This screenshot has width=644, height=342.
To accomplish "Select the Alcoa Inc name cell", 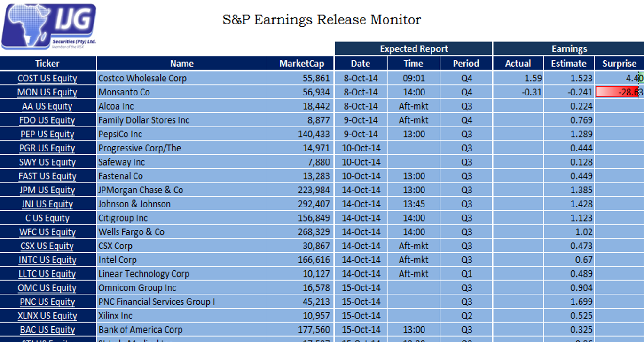I will point(182,106).
